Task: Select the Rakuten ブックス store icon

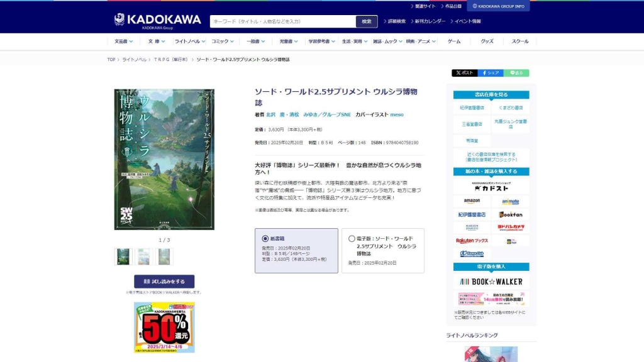Action: point(472,240)
